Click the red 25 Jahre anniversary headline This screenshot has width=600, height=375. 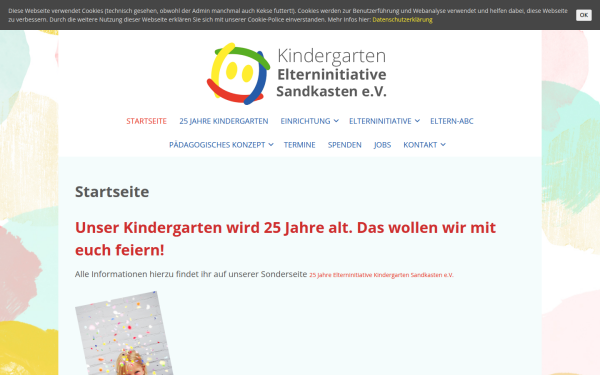[x=285, y=238]
